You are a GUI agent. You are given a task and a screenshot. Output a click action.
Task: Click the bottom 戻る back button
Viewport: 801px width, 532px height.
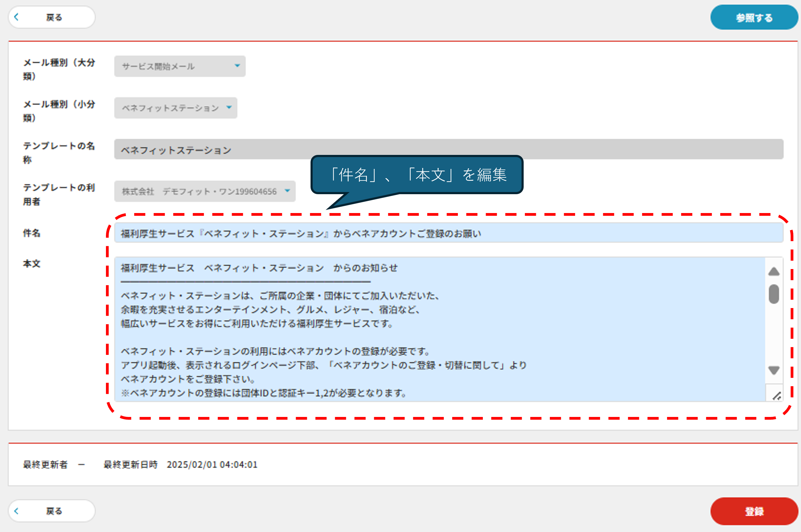[x=51, y=511]
